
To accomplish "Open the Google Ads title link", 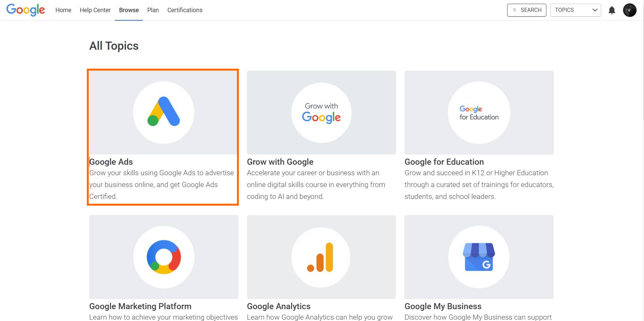I will [111, 162].
